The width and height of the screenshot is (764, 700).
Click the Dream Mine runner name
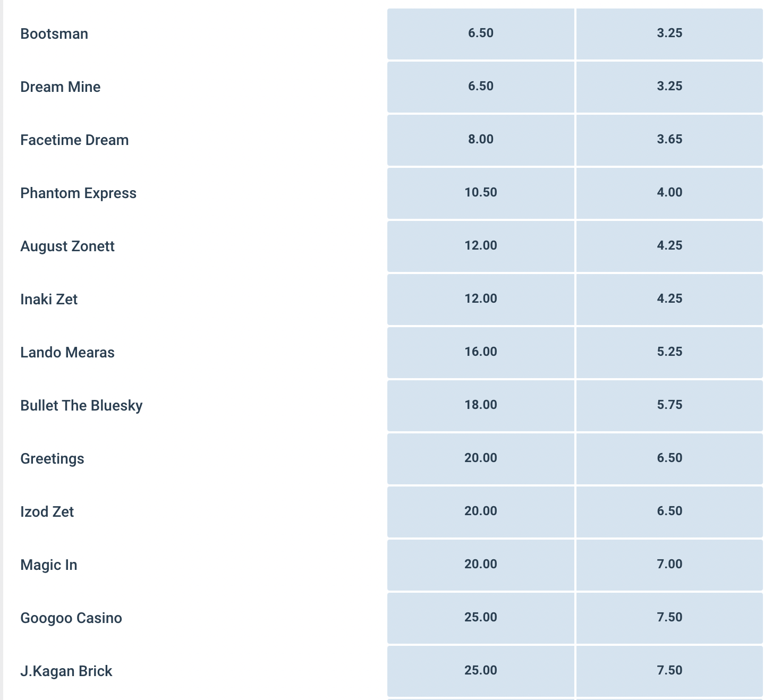[60, 87]
